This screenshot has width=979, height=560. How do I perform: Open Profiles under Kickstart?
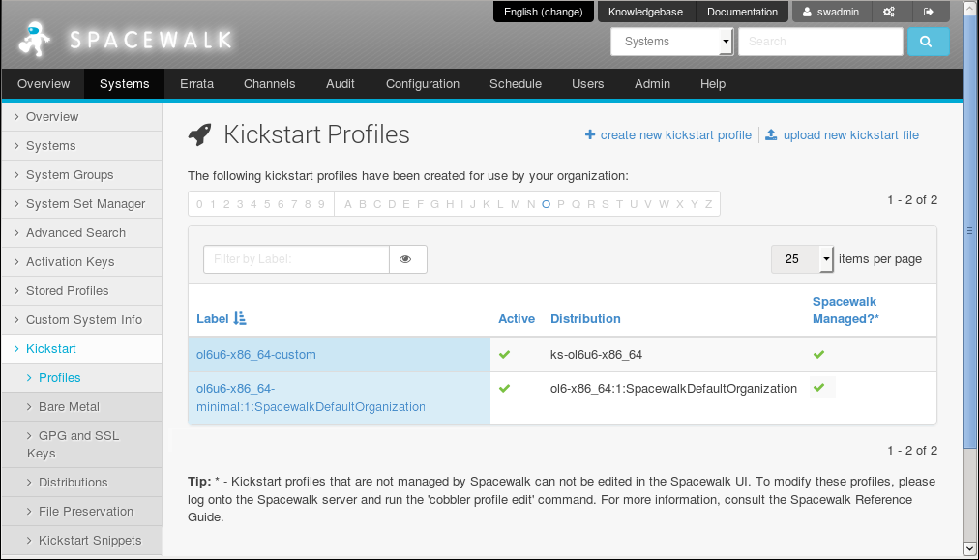82,378
